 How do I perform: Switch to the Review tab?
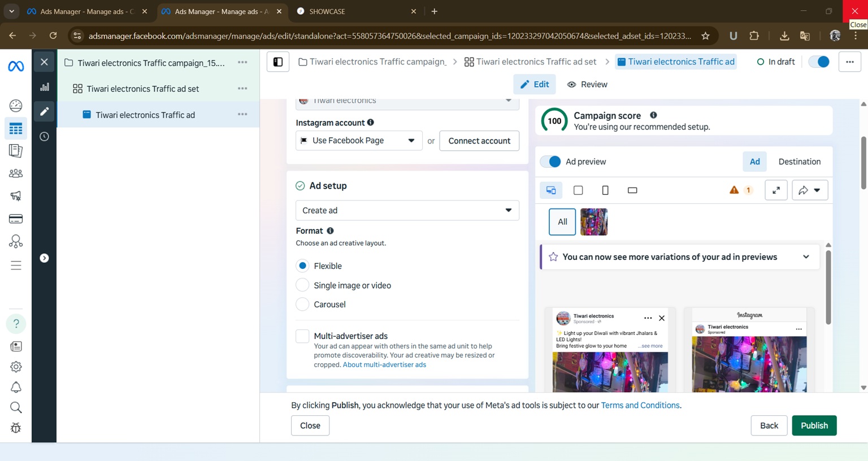point(587,84)
